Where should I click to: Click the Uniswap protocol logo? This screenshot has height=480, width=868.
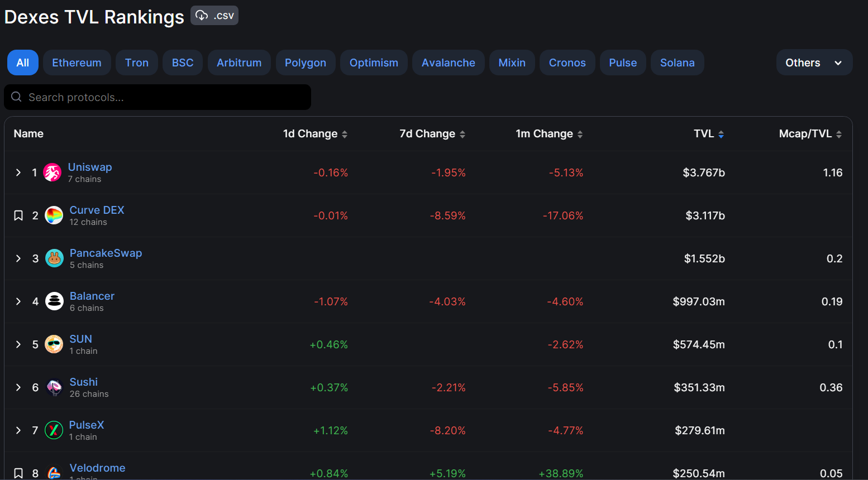[x=53, y=172]
